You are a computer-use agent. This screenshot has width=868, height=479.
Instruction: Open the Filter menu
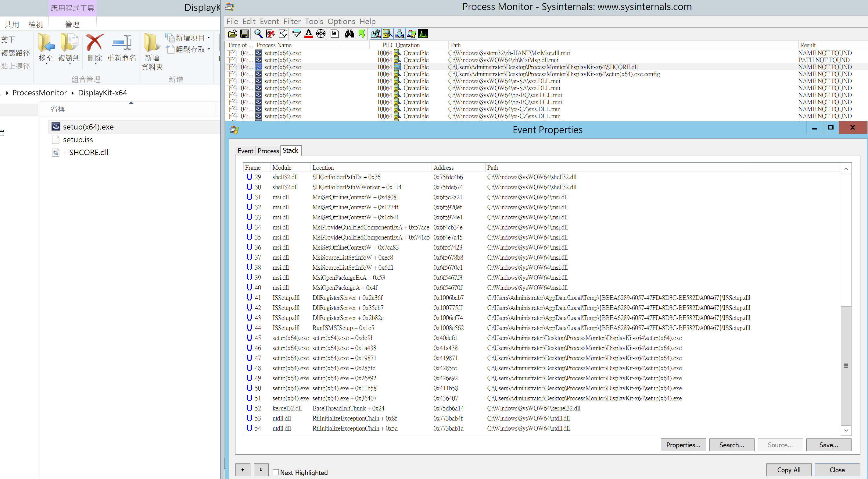point(292,22)
